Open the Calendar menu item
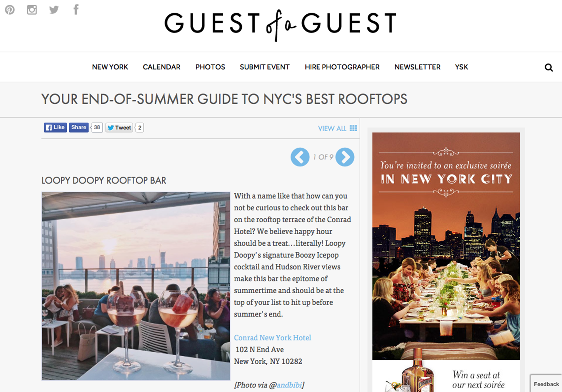This screenshot has height=392, width=562. coord(162,67)
